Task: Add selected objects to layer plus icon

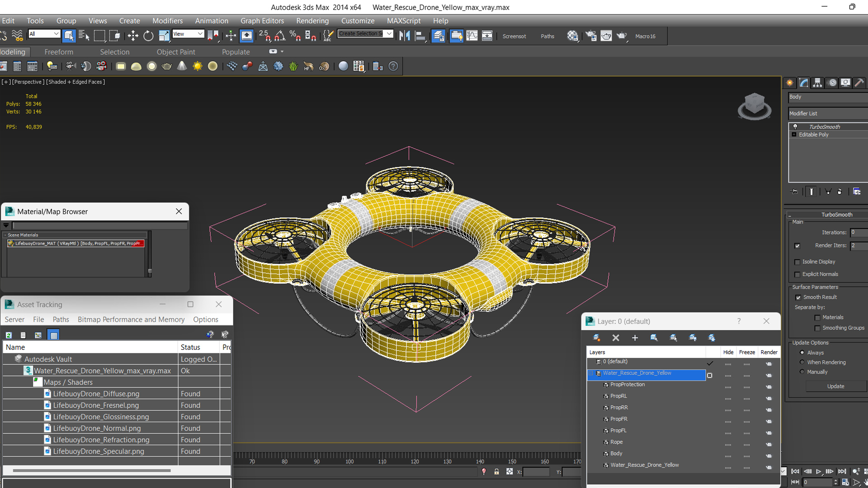Action: [635, 338]
